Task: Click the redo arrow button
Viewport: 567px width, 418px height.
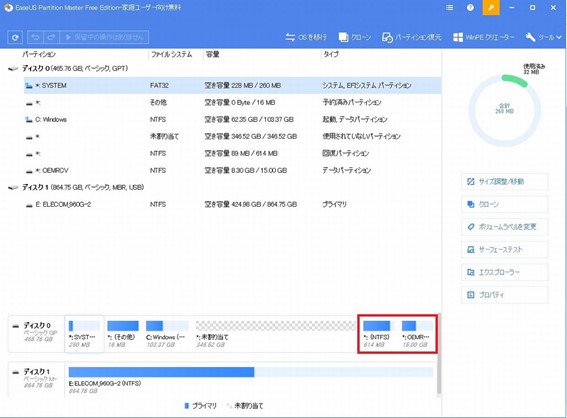Action: coord(51,37)
